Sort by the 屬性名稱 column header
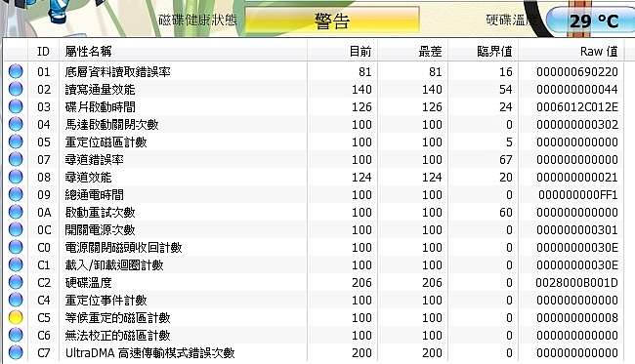Screen dimensions: 635x364 pyautogui.click(x=183, y=52)
